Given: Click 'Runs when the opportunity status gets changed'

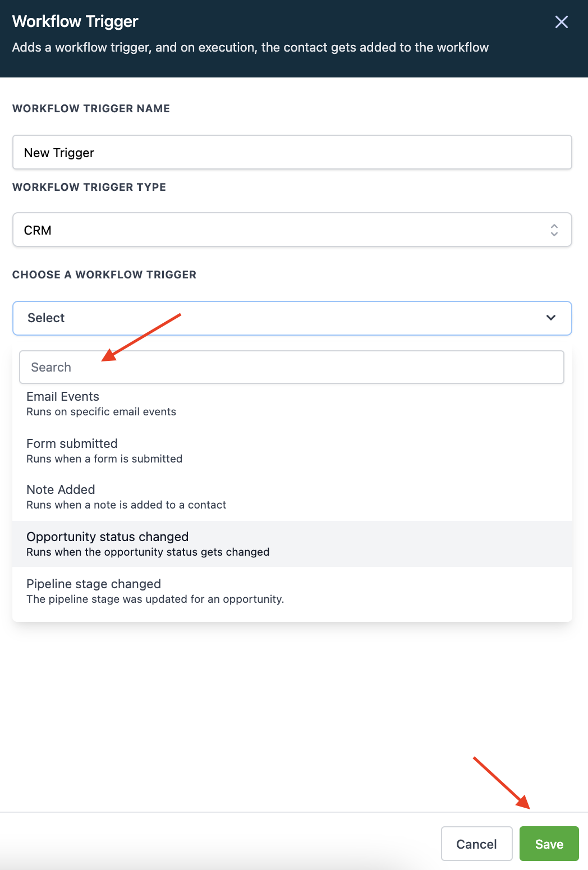Looking at the screenshot, I should [148, 552].
